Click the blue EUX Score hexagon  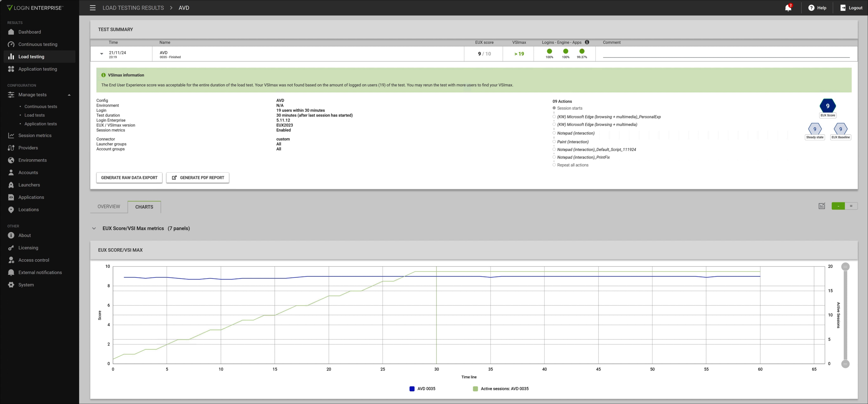click(828, 106)
